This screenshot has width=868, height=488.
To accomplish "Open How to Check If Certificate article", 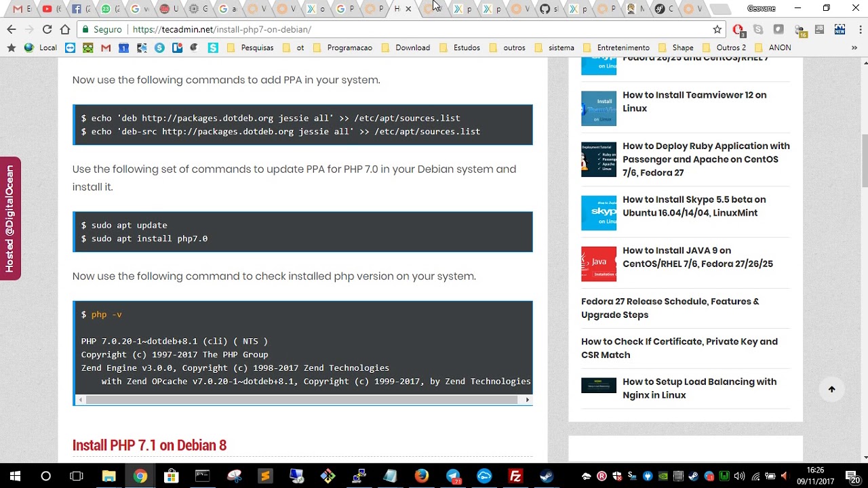I will click(x=679, y=348).
